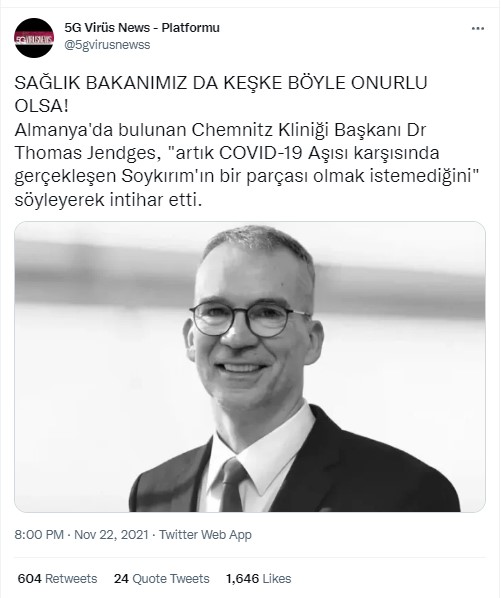The image size is (501, 598).
Task: Click the Nov 22, 2021 date
Action: [111, 534]
